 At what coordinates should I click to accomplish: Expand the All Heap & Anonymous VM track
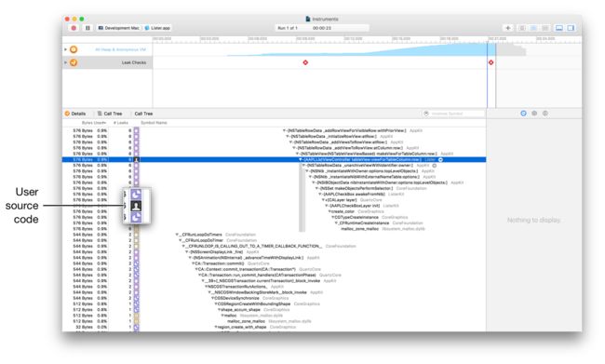coord(65,49)
